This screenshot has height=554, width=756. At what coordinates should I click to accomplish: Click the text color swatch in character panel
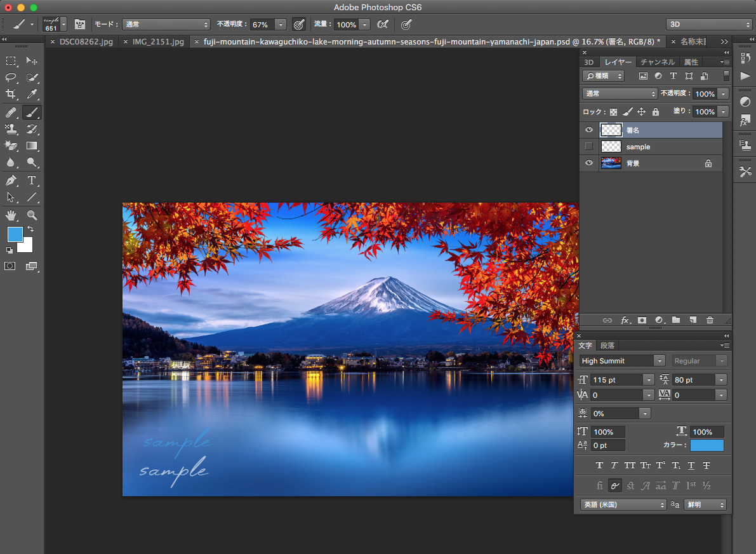pos(706,445)
